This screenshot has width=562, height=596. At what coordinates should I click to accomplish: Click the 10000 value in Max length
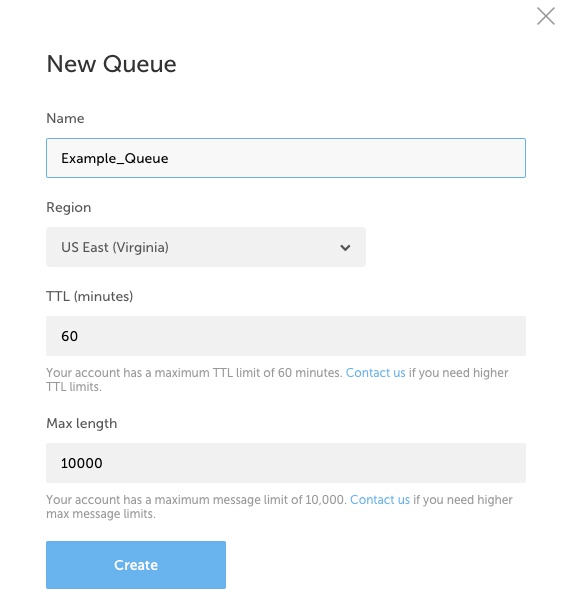point(82,463)
